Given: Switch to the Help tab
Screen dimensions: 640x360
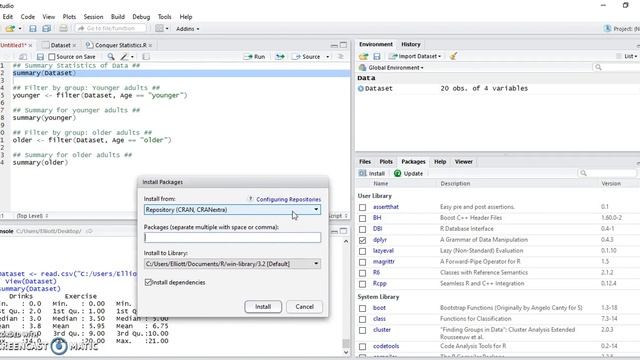Looking at the screenshot, I should 440,162.
